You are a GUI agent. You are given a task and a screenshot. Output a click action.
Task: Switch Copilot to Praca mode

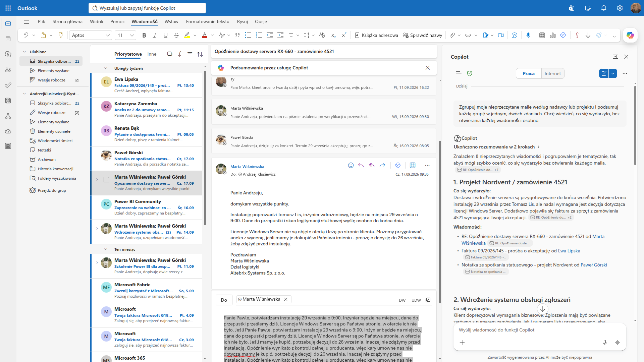coord(529,73)
